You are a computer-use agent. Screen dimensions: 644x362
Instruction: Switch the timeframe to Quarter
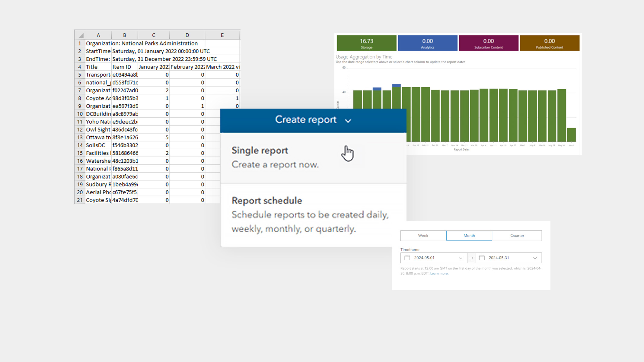[x=517, y=236]
